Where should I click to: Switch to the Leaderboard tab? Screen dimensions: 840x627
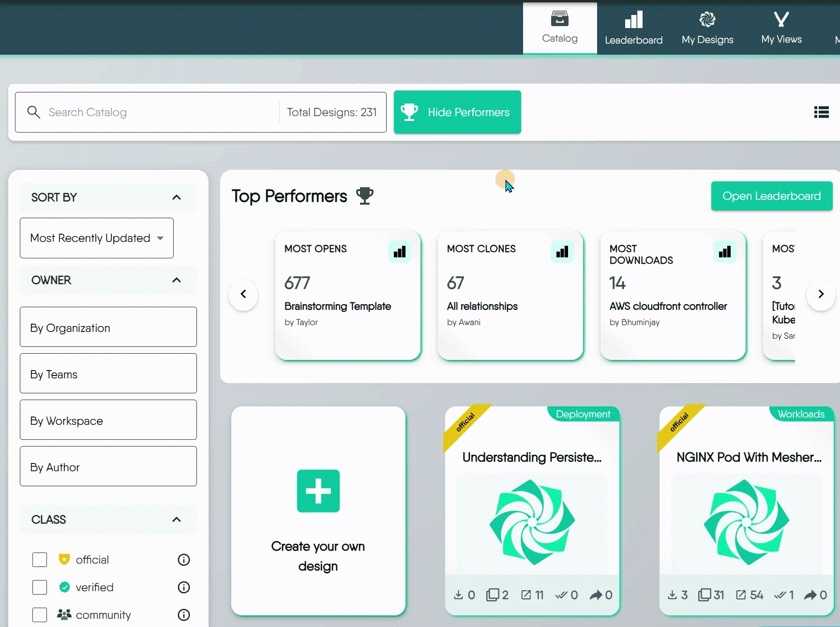click(633, 28)
